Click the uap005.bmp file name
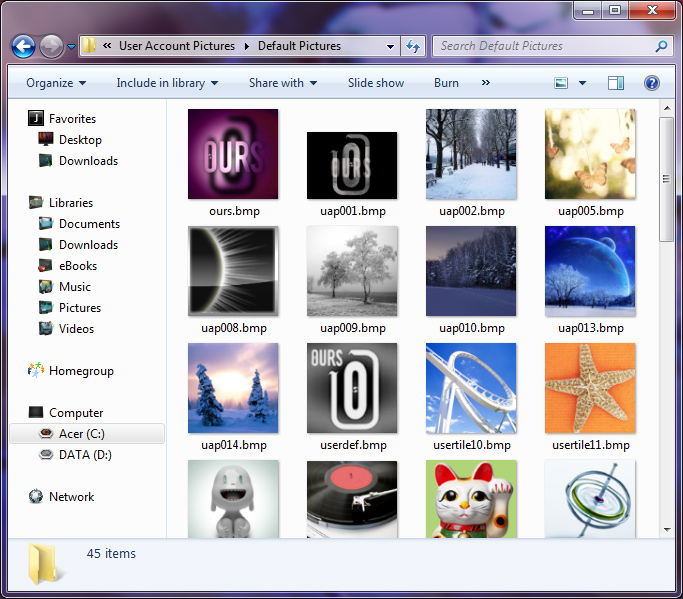 tap(591, 211)
